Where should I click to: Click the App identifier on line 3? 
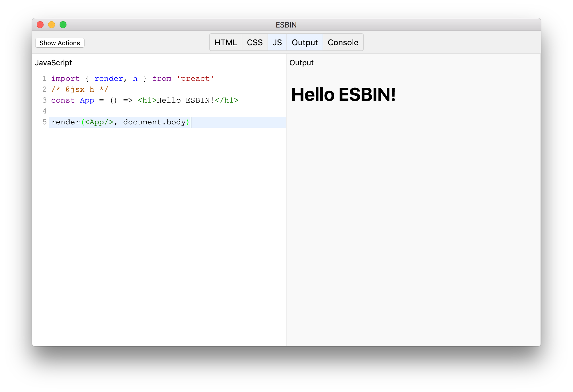[87, 100]
